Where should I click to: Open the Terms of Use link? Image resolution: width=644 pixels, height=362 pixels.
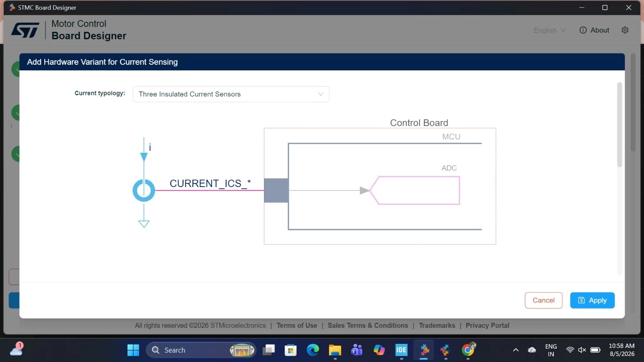coord(297,325)
